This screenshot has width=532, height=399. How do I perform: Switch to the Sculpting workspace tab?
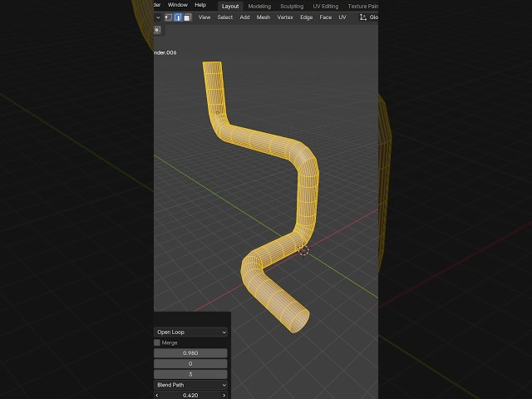[292, 6]
